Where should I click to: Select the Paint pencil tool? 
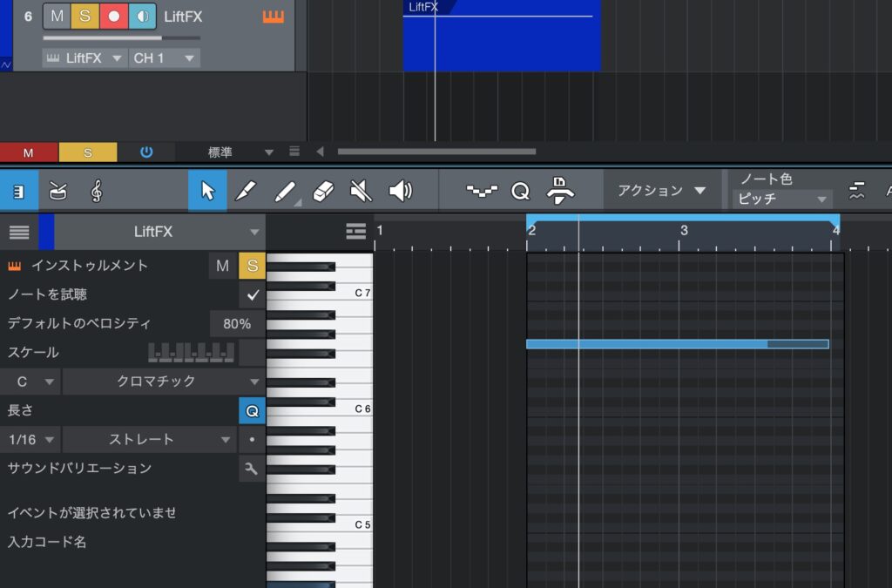pyautogui.click(x=246, y=191)
